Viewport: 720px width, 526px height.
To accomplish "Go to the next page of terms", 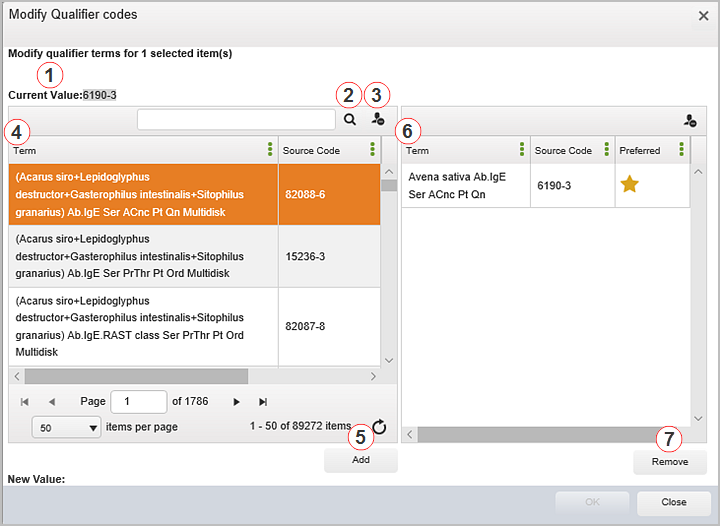I will 237,402.
